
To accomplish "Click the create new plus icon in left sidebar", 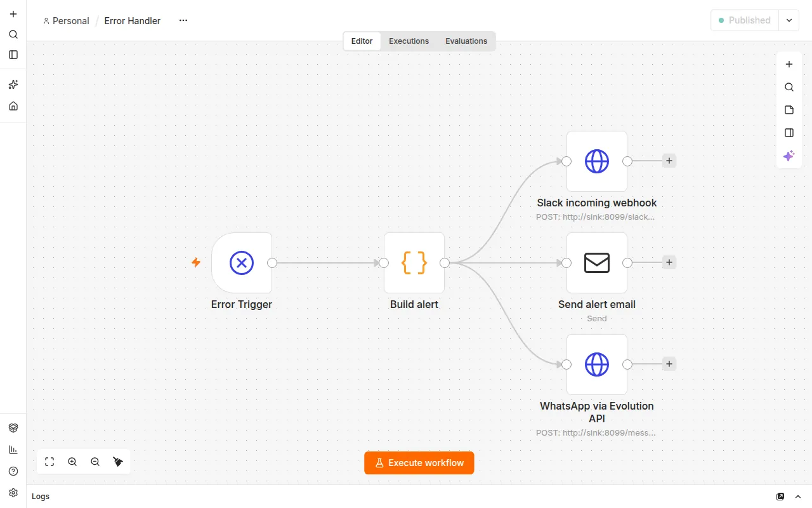I will [x=13, y=14].
